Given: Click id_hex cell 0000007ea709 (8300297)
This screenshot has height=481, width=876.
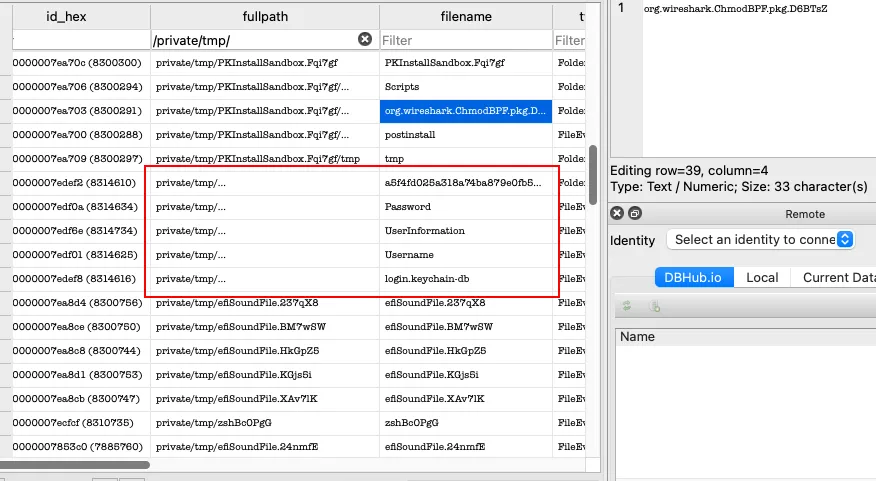Looking at the screenshot, I should [x=81, y=159].
